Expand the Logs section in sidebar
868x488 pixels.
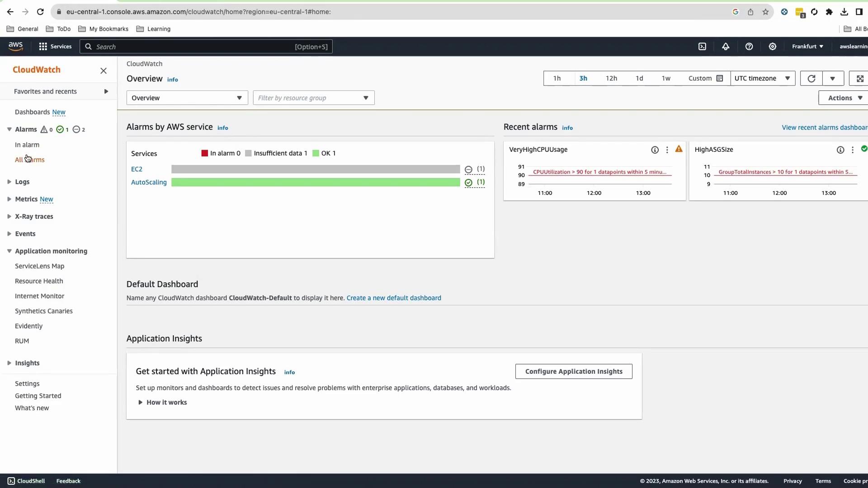[x=22, y=182]
